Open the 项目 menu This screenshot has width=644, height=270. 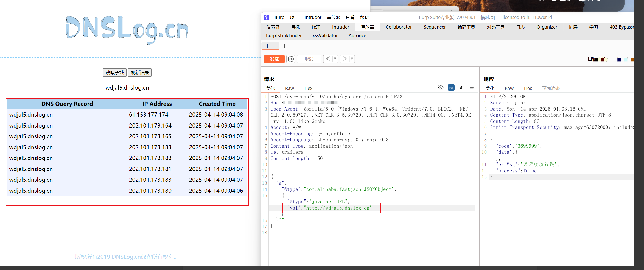tap(294, 17)
